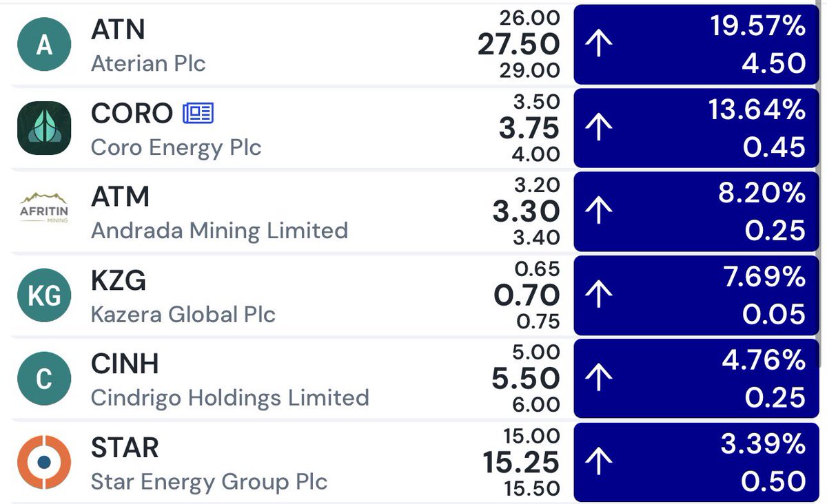Open the Andrada Mining Limited name

(219, 230)
